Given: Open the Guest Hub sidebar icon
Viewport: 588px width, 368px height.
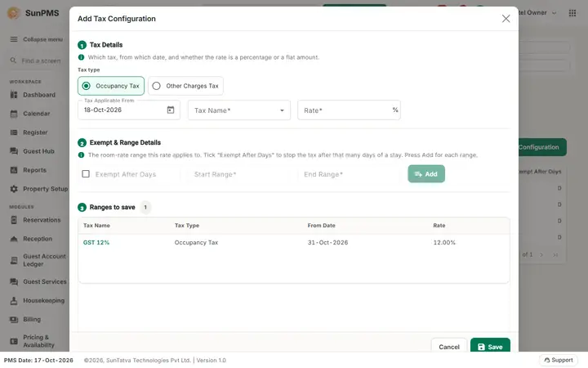Looking at the screenshot, I should 14,151.
